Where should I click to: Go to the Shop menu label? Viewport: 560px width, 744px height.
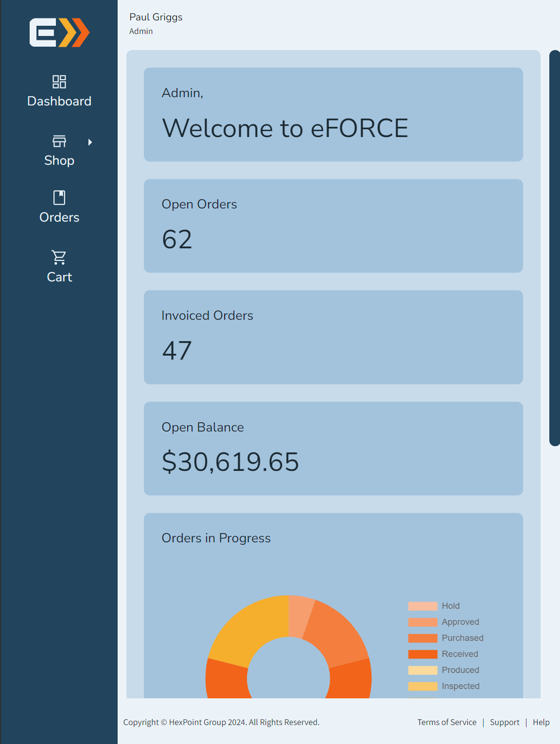[x=59, y=160]
